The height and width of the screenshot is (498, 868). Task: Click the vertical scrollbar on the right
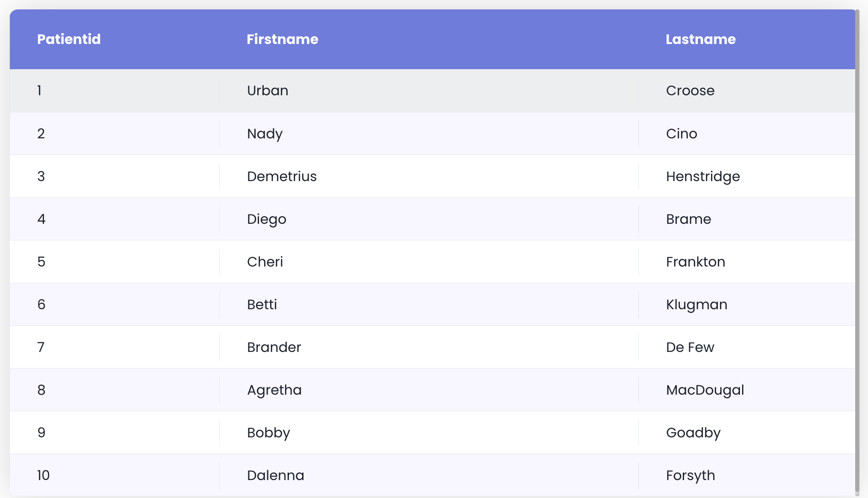(x=857, y=252)
